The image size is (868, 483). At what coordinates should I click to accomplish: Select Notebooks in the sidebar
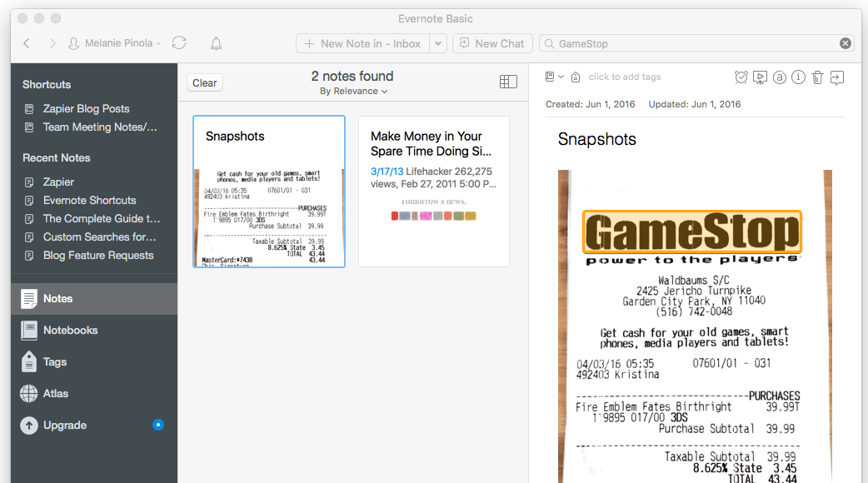click(94, 331)
